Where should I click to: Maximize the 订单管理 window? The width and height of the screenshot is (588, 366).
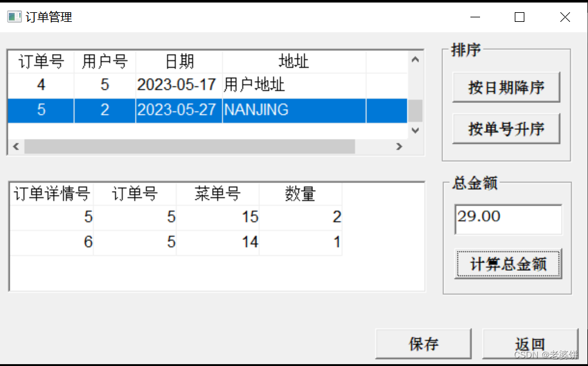[519, 17]
